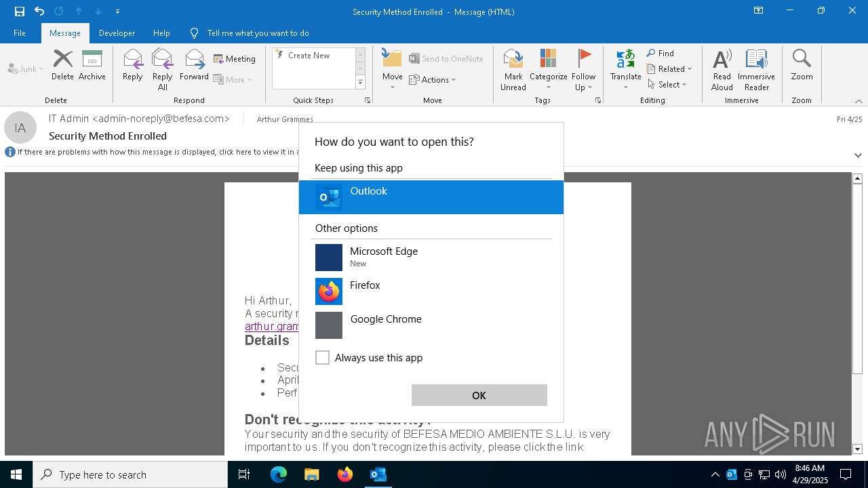
Task: Open the Zoom tool
Action: pos(802,65)
